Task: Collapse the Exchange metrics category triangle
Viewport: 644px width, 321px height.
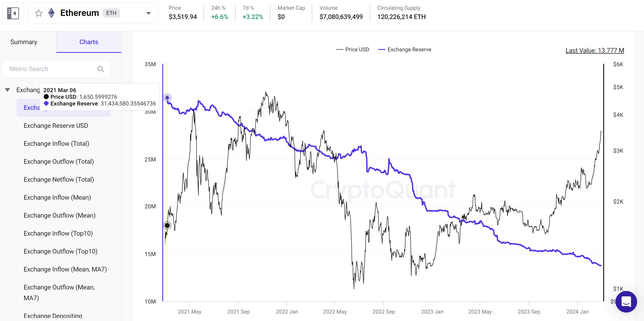Action: [7, 90]
